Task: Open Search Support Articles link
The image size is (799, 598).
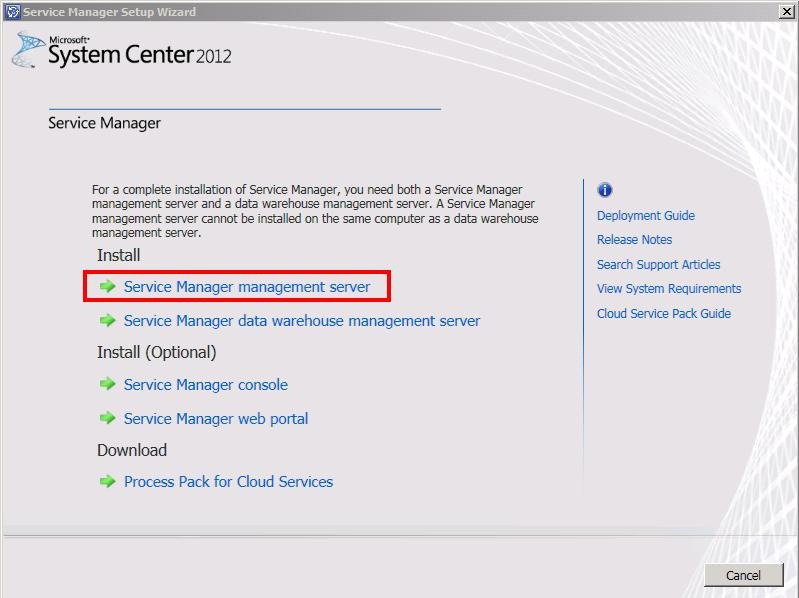Action: tap(658, 265)
